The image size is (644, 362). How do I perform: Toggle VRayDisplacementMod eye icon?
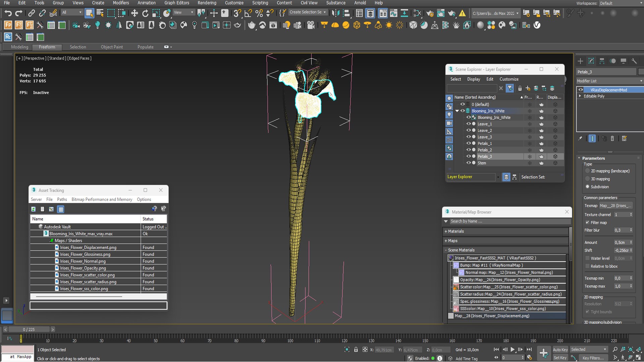581,90
